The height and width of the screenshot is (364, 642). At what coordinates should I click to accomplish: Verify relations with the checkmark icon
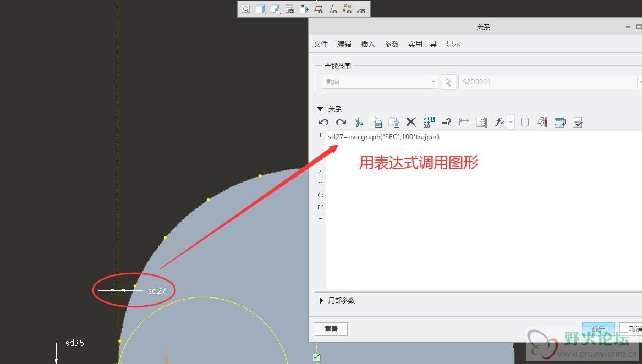pos(577,122)
